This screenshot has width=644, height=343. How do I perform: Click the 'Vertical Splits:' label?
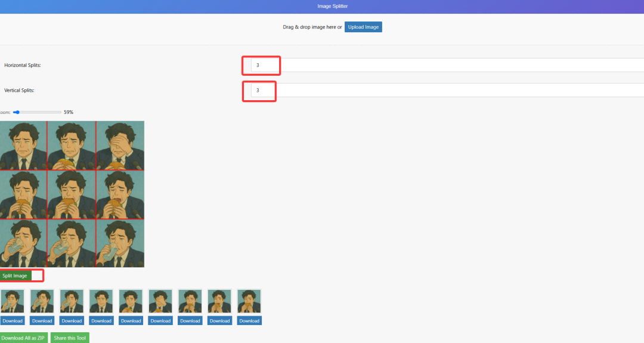coord(19,90)
